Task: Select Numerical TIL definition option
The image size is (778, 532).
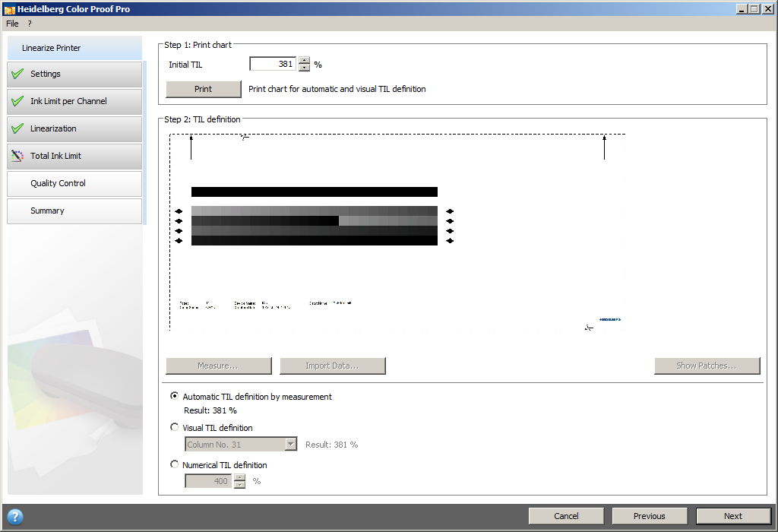Action: coord(174,464)
